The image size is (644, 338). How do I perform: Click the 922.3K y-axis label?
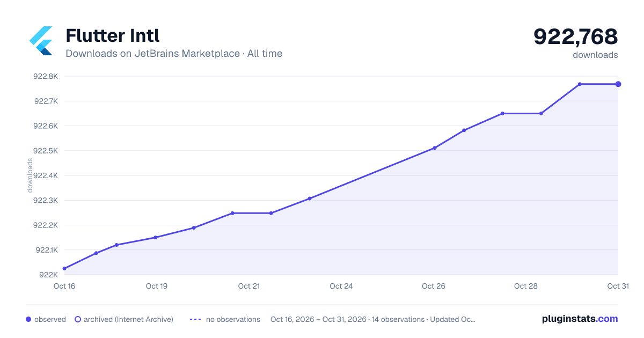[46, 200]
